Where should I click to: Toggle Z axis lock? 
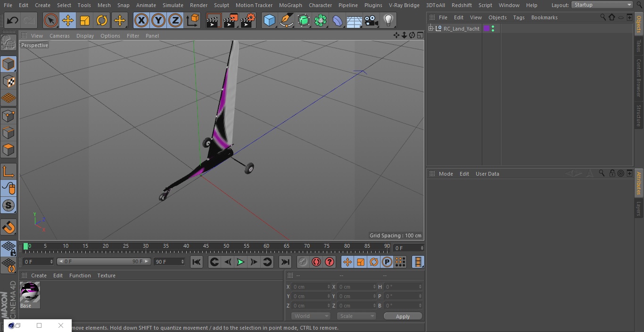[x=175, y=20]
